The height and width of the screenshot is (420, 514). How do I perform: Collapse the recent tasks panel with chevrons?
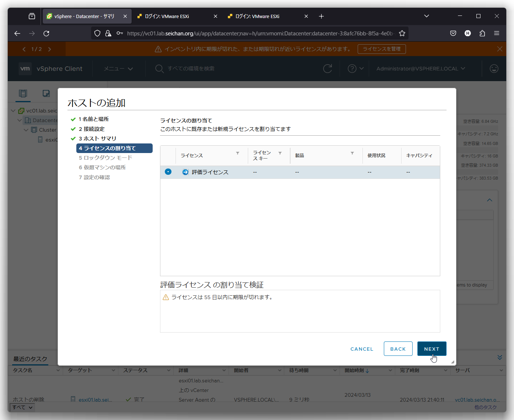(x=500, y=357)
